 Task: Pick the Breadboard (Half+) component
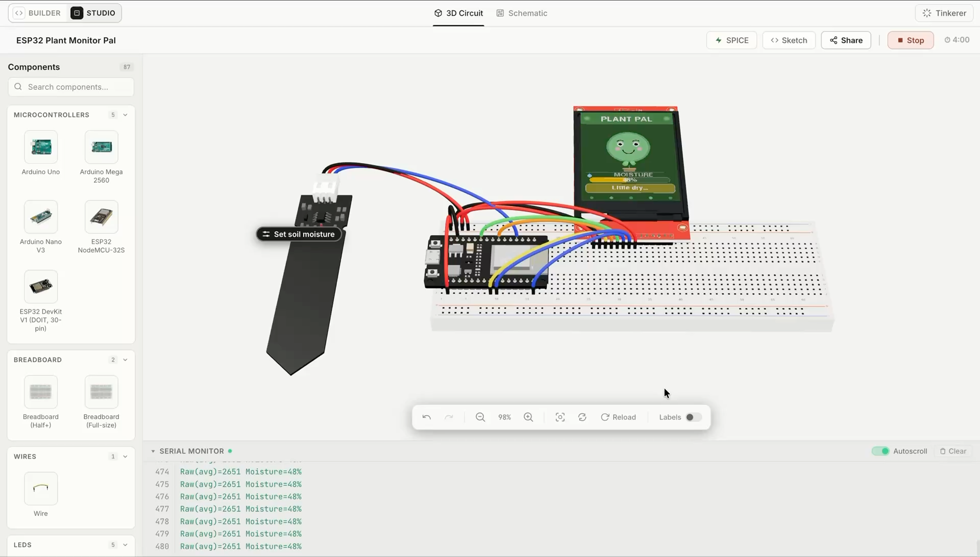41,392
